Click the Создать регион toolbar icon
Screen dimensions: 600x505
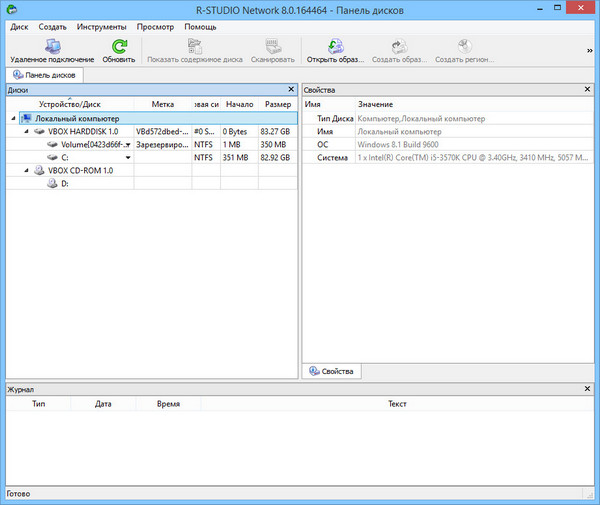[x=463, y=46]
